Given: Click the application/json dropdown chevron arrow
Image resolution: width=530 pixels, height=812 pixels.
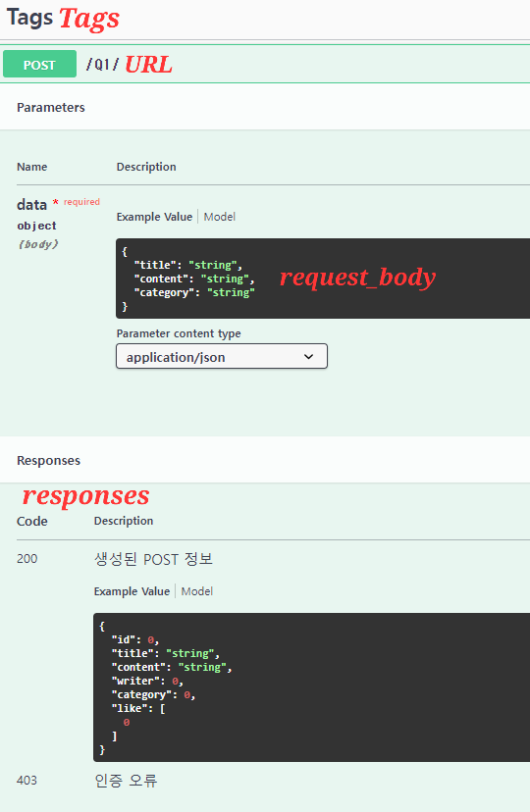Looking at the screenshot, I should [x=309, y=357].
